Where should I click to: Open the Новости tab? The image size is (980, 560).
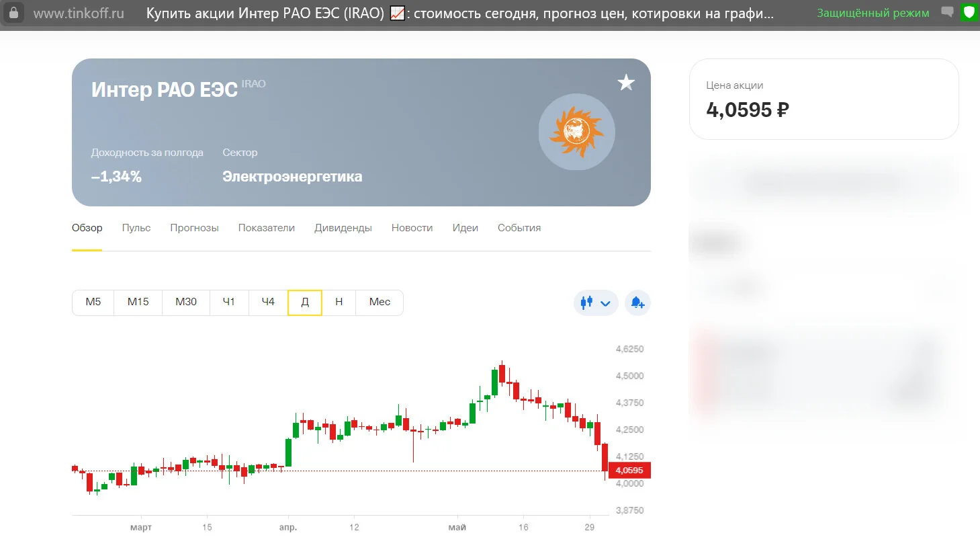412,228
